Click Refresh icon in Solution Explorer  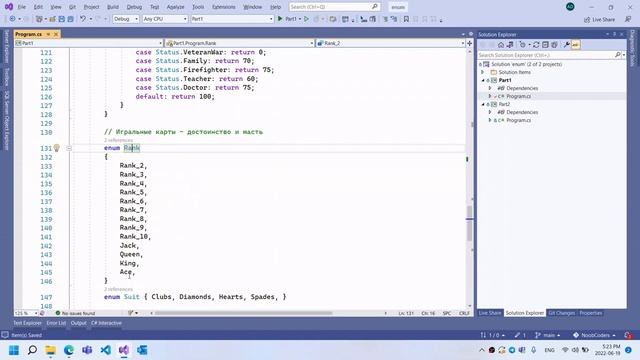pyautogui.click(x=536, y=45)
